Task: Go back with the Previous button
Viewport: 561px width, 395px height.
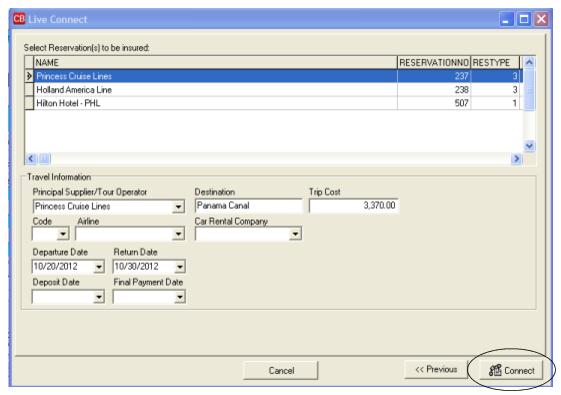Action: click(x=436, y=369)
